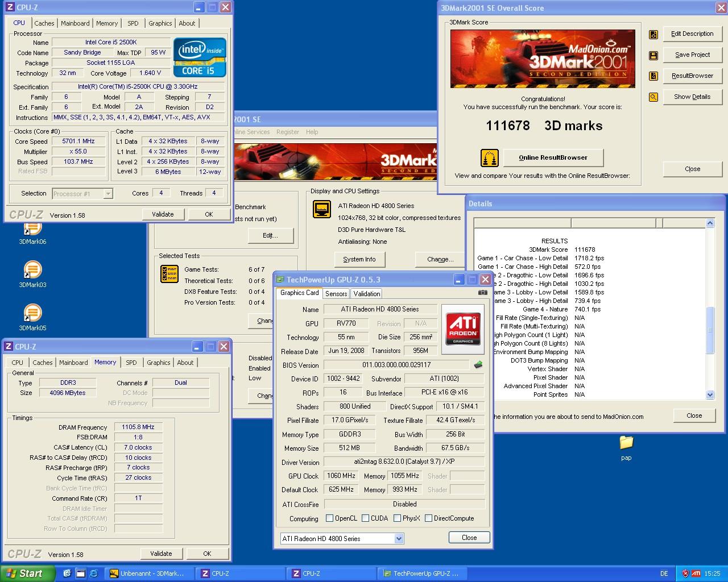Click the security shield tray icon
The image size is (728, 582).
pos(685,573)
